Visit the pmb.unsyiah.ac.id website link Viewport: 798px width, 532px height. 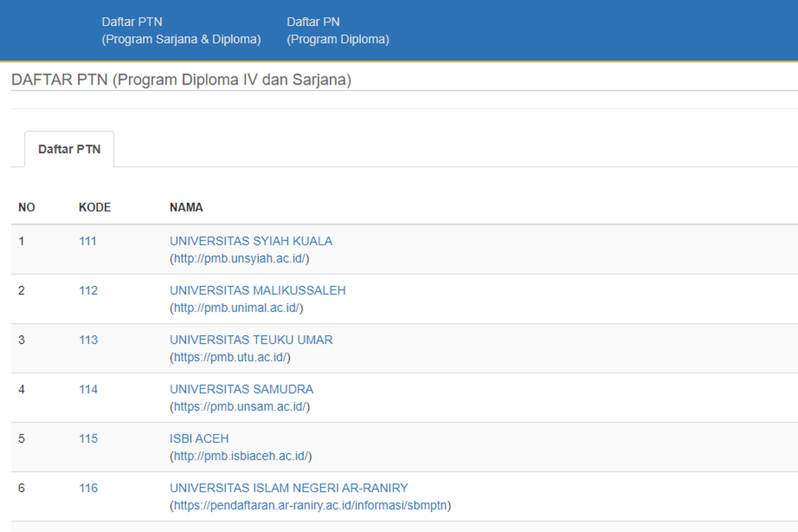click(239, 259)
